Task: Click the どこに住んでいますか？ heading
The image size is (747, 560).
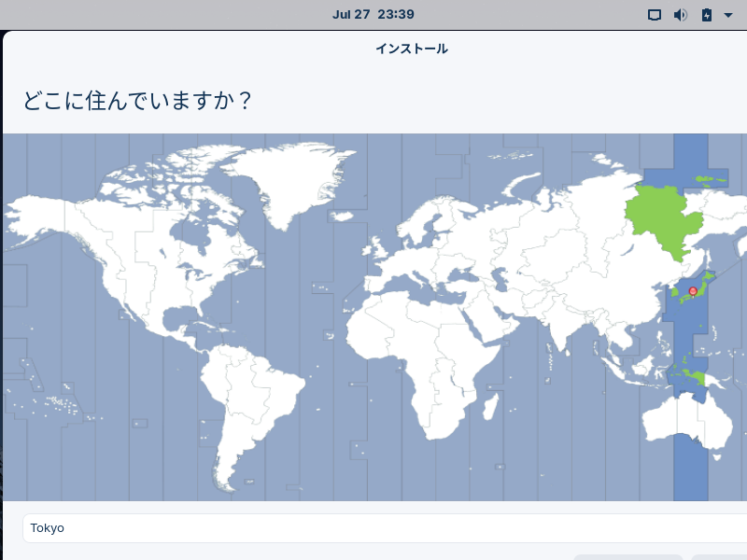Action: coord(137,101)
